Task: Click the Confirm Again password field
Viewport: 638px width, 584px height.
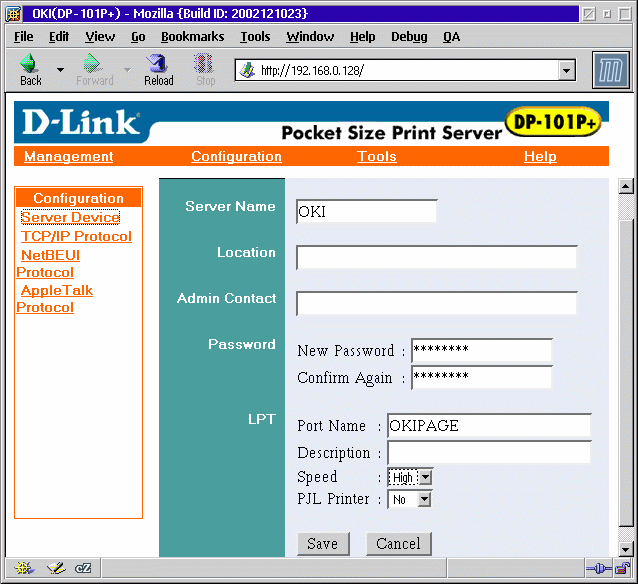Action: point(482,377)
